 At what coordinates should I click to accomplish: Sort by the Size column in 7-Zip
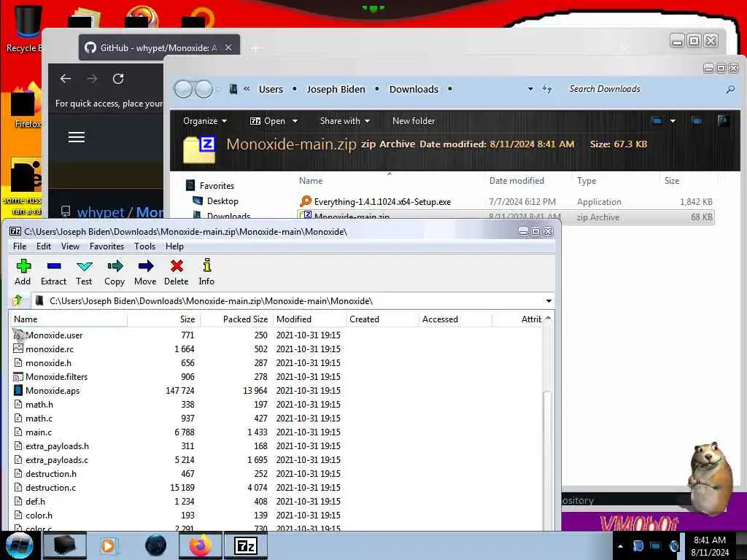click(163, 319)
